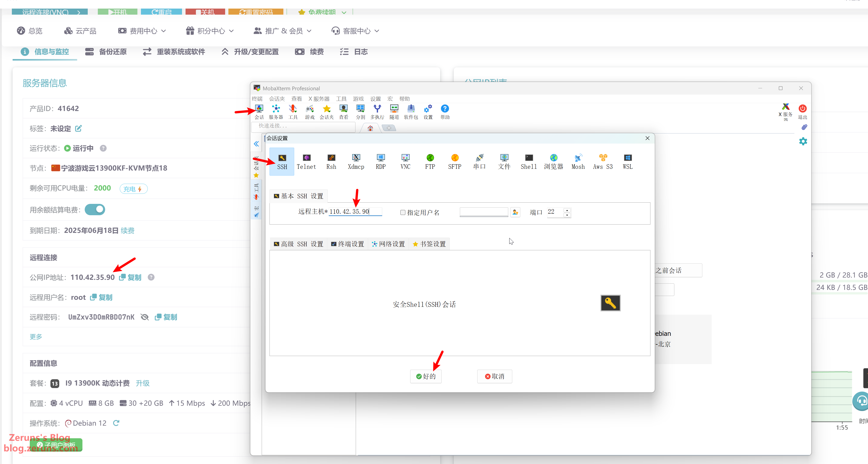Click the remote host input field
Screen dimensions: 868x464
(355, 212)
